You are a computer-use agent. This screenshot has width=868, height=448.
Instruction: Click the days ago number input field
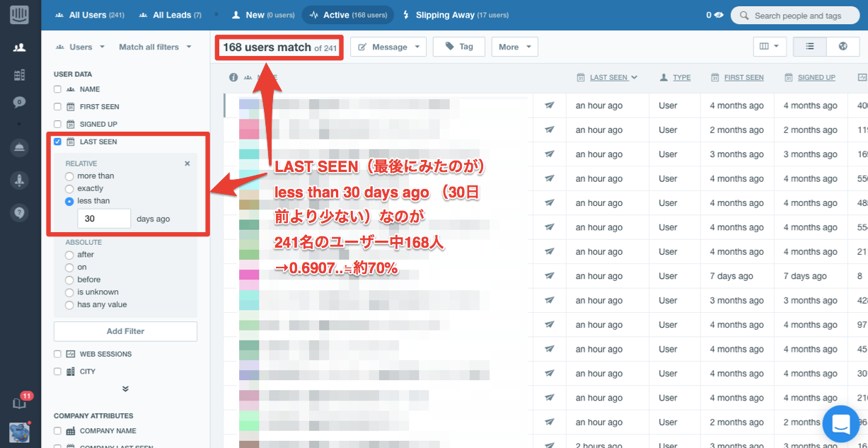point(104,219)
